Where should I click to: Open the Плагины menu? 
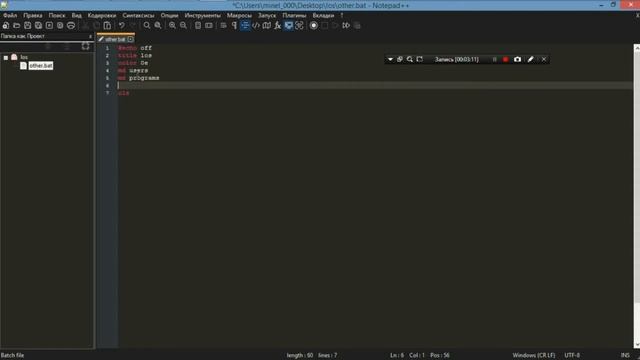point(294,16)
